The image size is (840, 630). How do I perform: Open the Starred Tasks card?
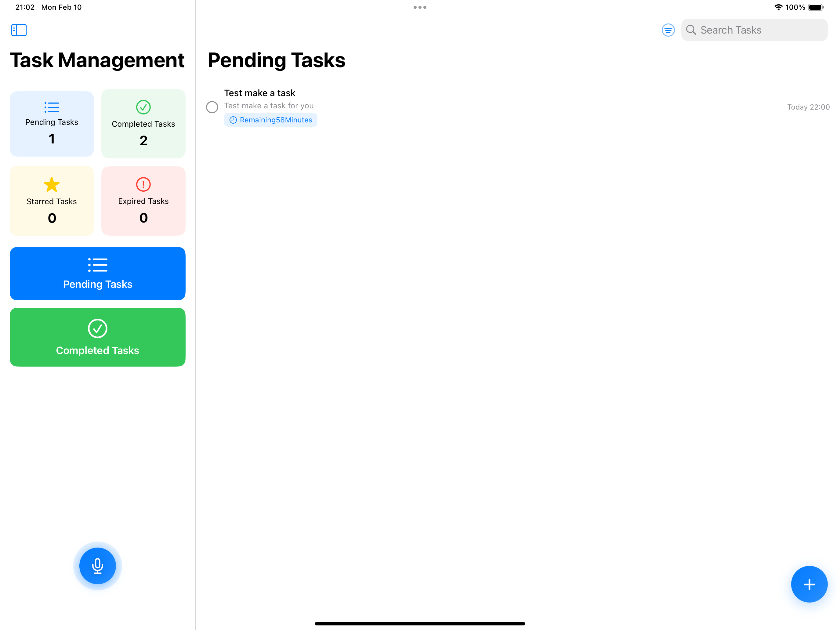pyautogui.click(x=52, y=201)
